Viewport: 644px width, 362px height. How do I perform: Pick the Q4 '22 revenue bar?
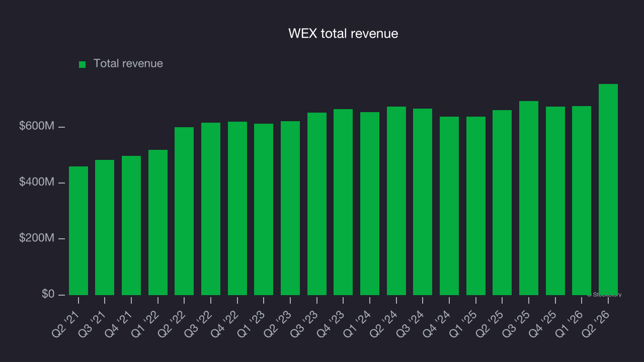click(x=237, y=208)
